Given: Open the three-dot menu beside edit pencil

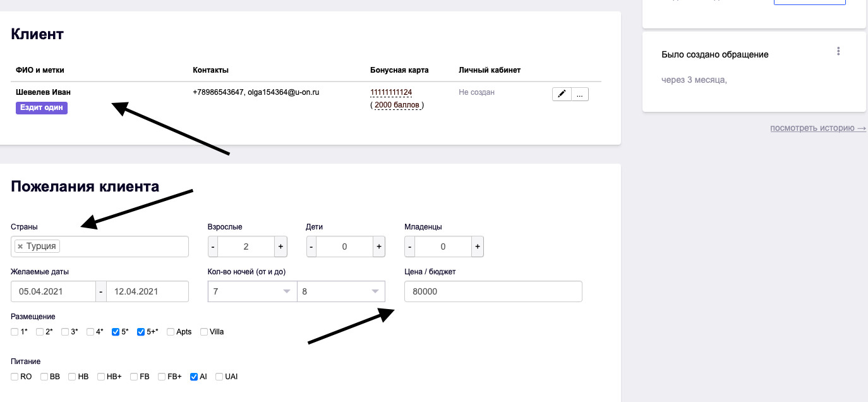Looking at the screenshot, I should tap(581, 94).
